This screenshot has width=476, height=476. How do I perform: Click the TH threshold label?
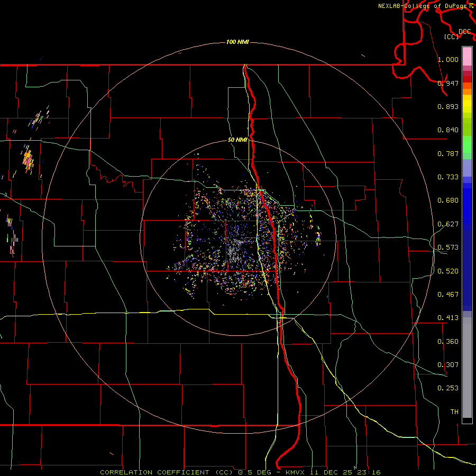454,412
